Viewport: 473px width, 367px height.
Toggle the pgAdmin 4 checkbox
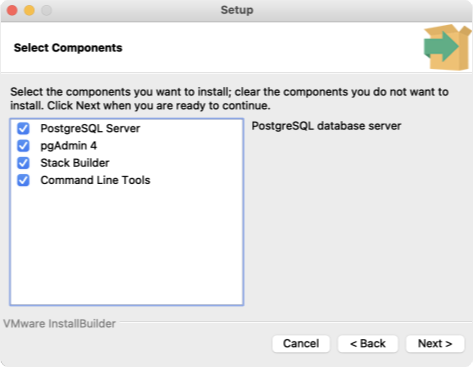(23, 146)
